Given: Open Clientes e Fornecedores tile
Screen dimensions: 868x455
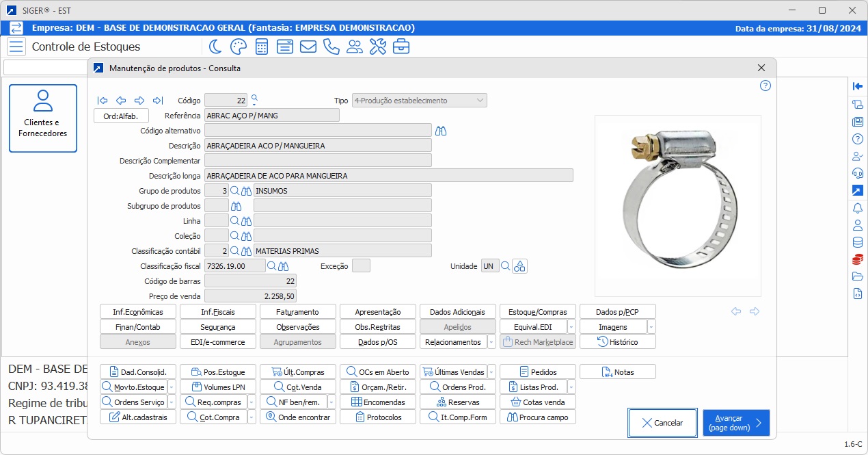Looking at the screenshot, I should coord(43,118).
